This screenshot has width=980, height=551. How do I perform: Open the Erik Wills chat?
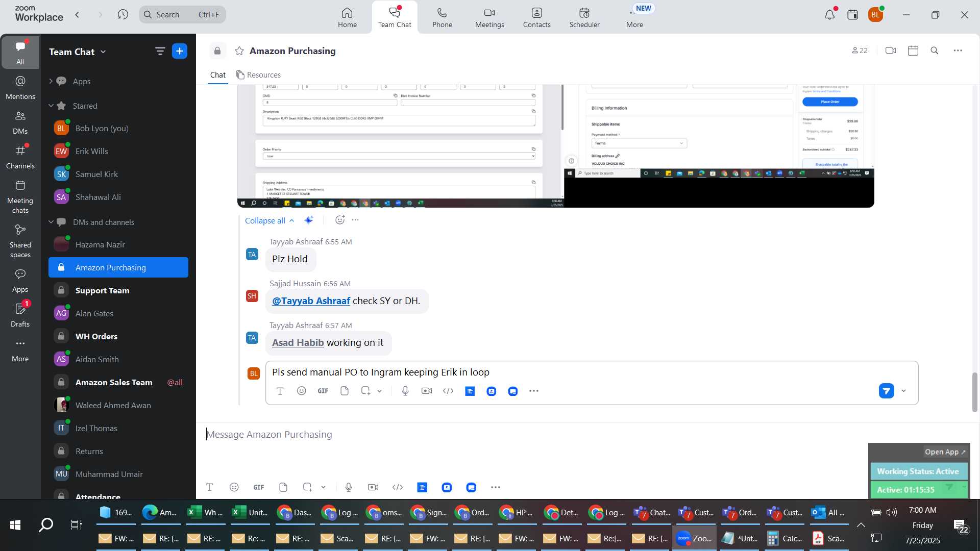coord(118,152)
